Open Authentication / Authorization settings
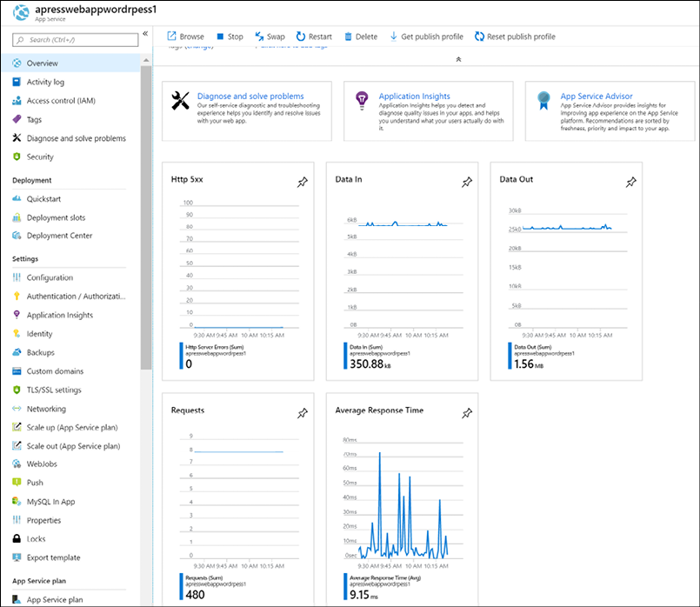The image size is (700, 607). (x=70, y=296)
